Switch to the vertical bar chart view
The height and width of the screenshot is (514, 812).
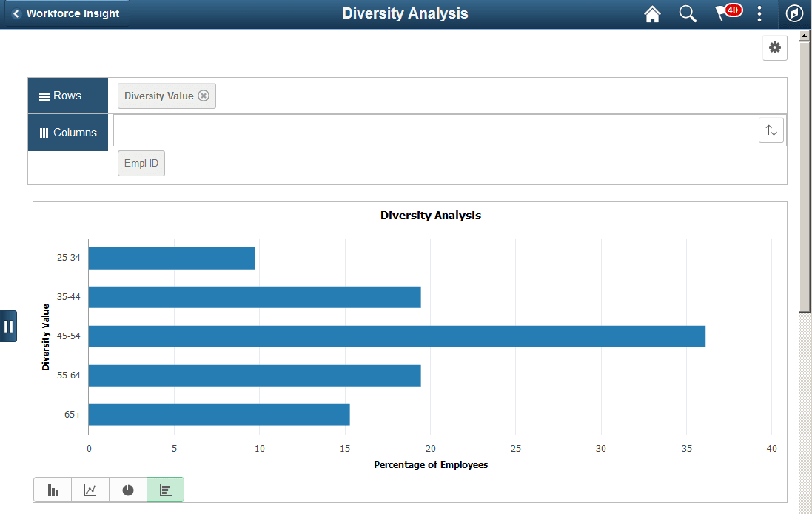pos(52,490)
